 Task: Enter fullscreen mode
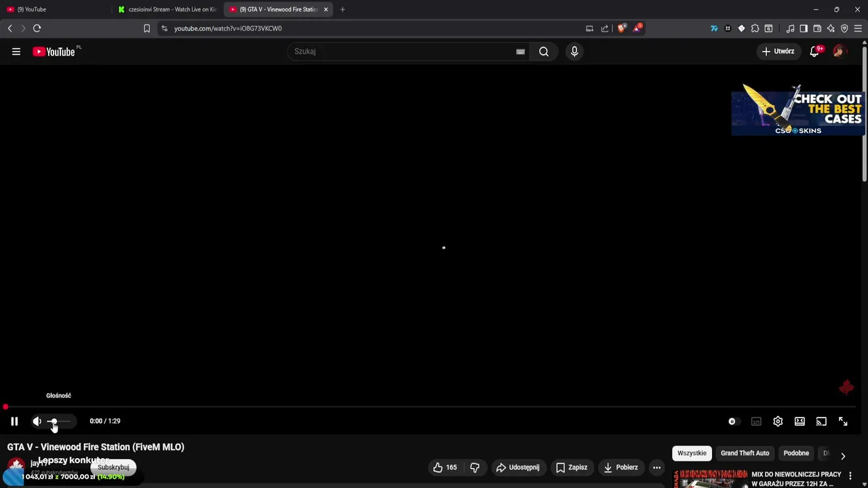coord(843,422)
